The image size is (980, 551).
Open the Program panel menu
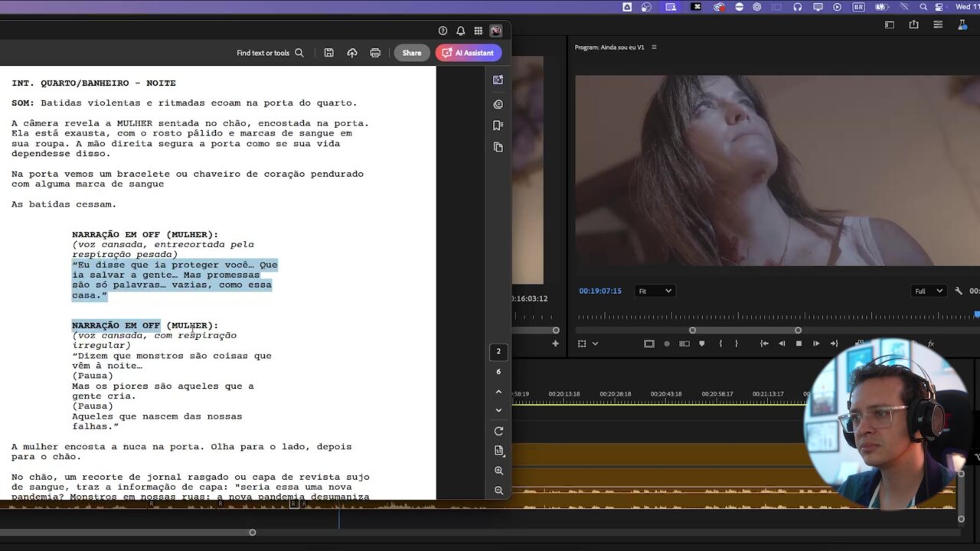click(x=654, y=47)
